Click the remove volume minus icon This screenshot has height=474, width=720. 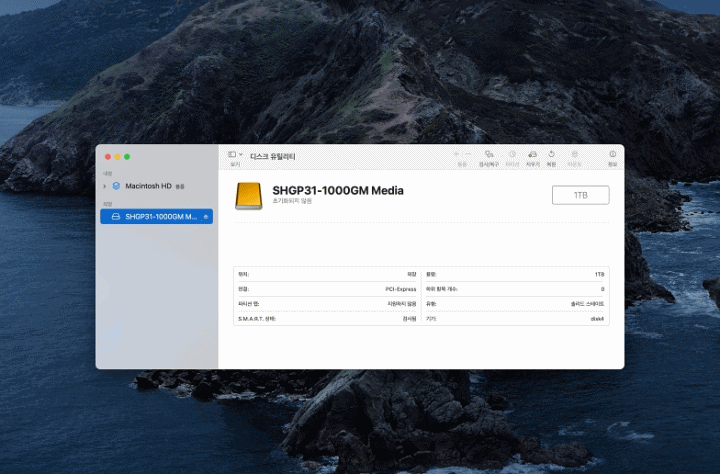coord(468,154)
